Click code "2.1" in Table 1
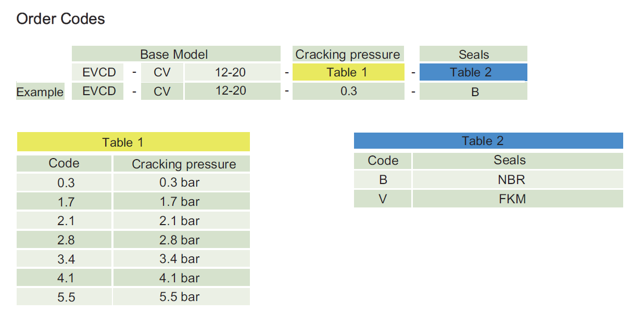 pyautogui.click(x=66, y=221)
